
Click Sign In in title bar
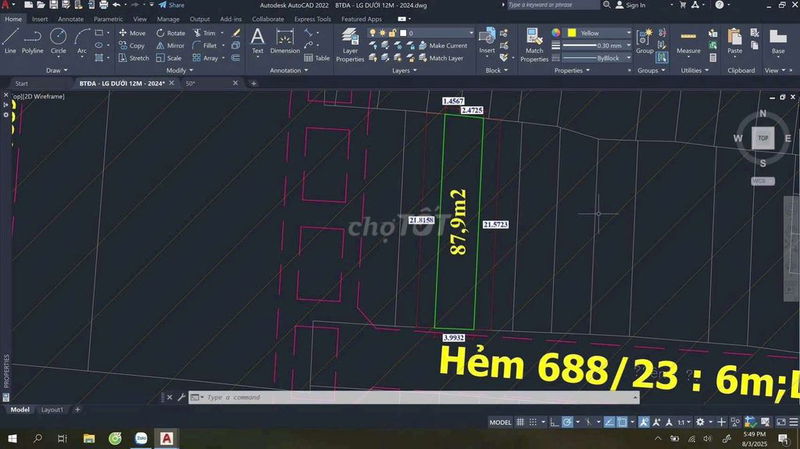click(635, 5)
